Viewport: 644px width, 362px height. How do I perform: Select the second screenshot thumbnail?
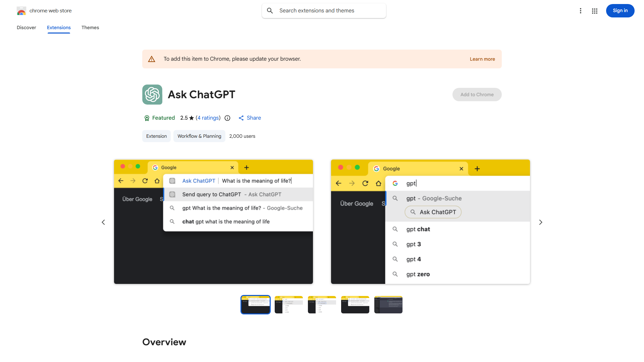click(x=288, y=304)
